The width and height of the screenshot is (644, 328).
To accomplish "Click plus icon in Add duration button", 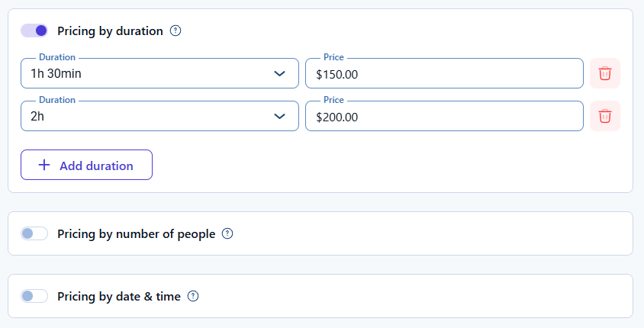I will pos(44,166).
